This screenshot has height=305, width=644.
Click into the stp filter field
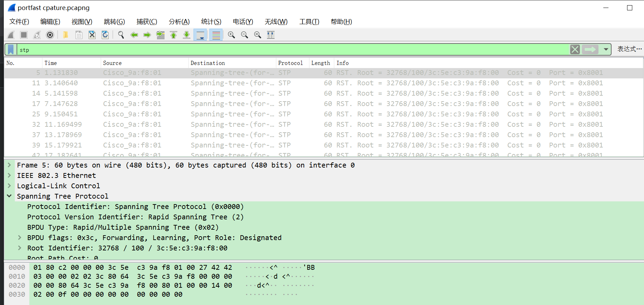coord(293,50)
